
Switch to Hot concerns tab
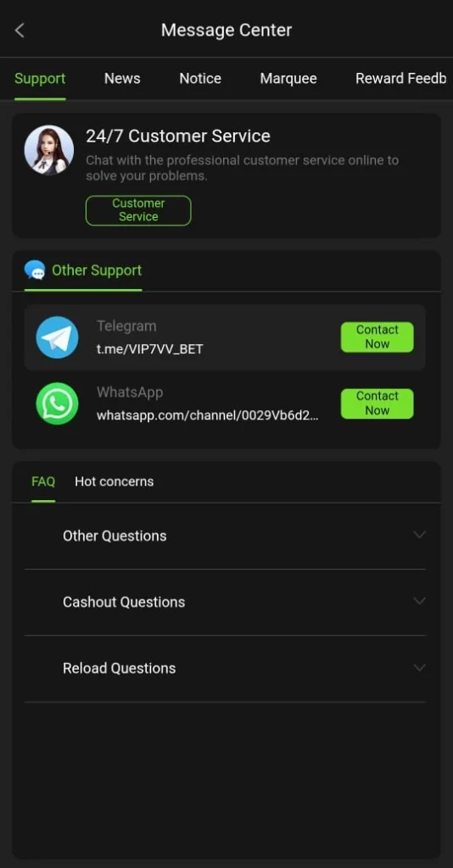[x=114, y=481]
